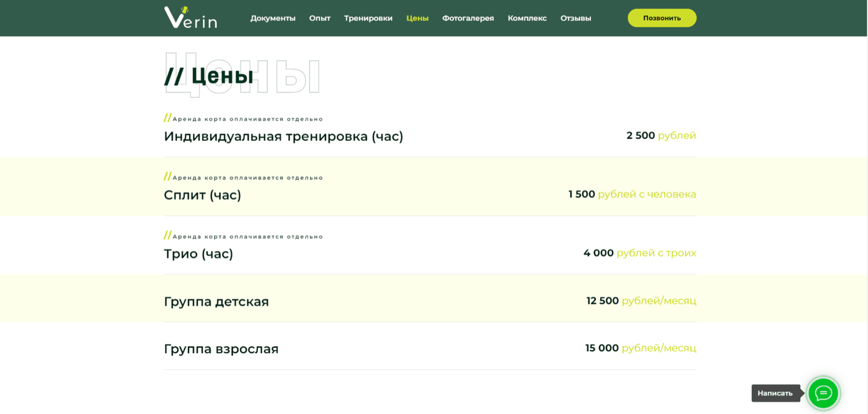
Task: Click court rental note above Сплит
Action: point(244,178)
